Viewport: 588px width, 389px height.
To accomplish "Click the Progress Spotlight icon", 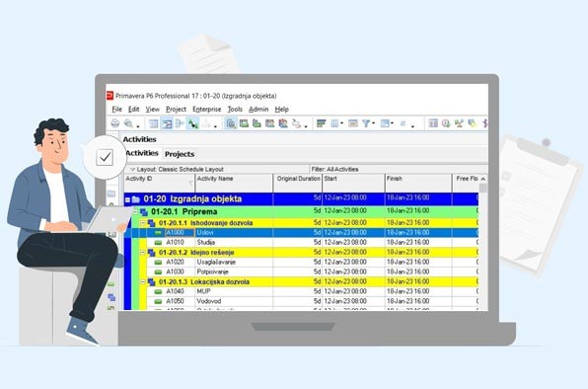I will 472,123.
